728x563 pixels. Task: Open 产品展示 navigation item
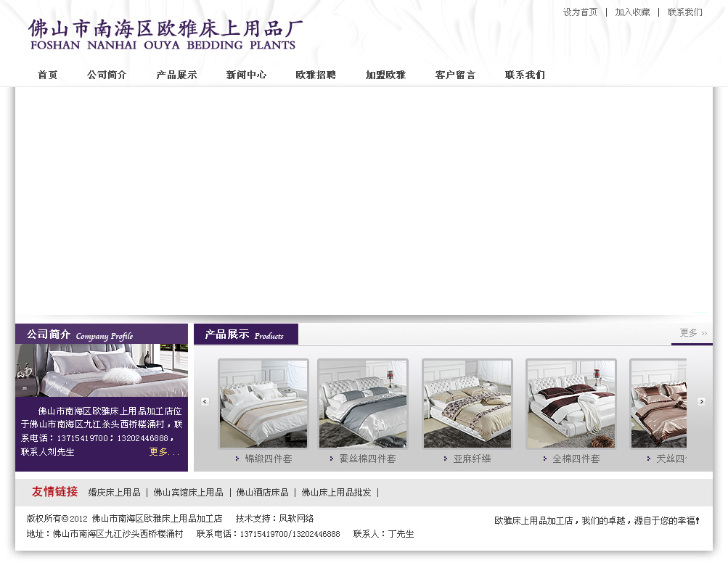(x=176, y=75)
